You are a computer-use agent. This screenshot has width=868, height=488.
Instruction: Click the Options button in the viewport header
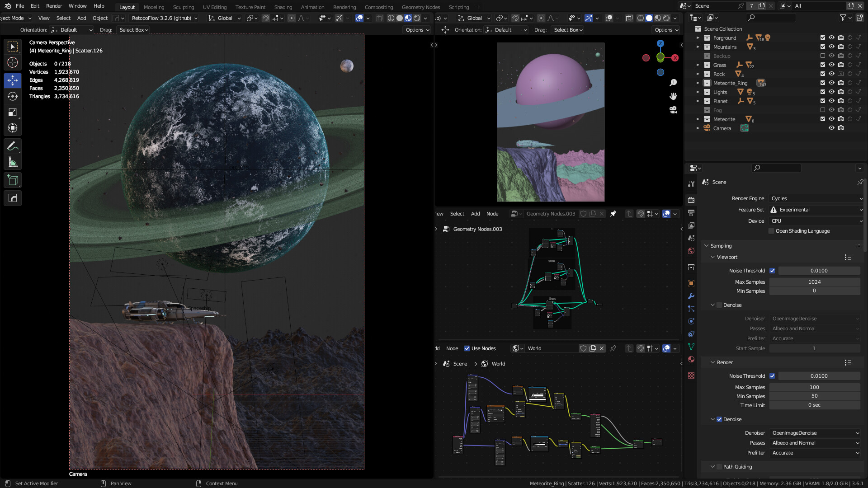tap(416, 30)
